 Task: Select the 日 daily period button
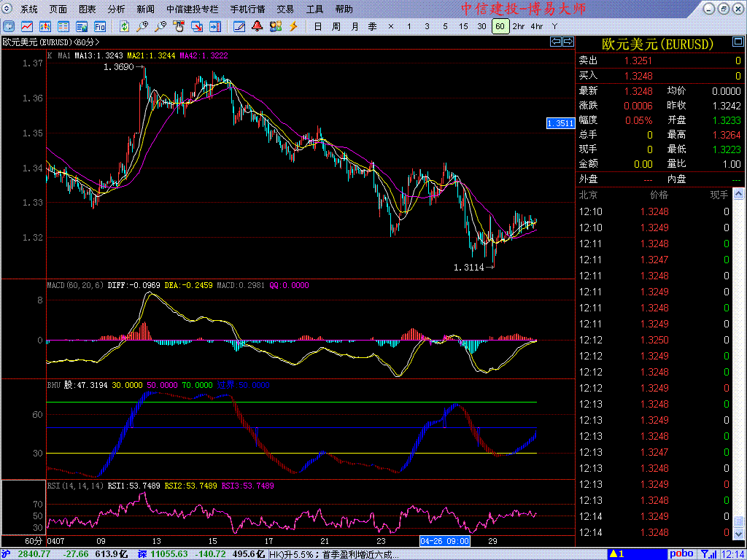317,26
